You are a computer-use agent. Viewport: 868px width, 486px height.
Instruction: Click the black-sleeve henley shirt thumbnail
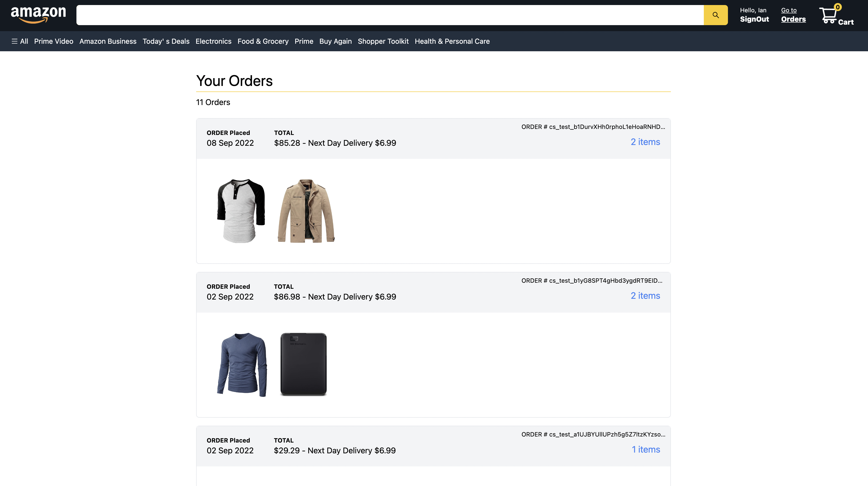tap(241, 211)
